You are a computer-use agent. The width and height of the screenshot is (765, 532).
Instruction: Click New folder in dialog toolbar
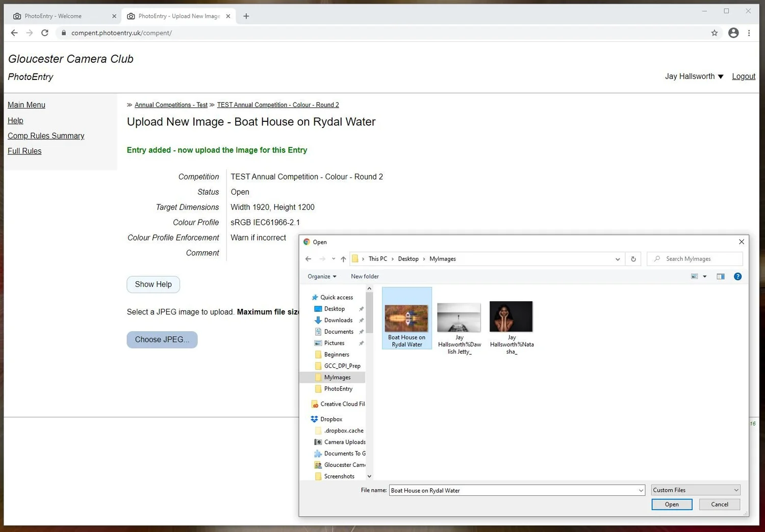point(365,277)
